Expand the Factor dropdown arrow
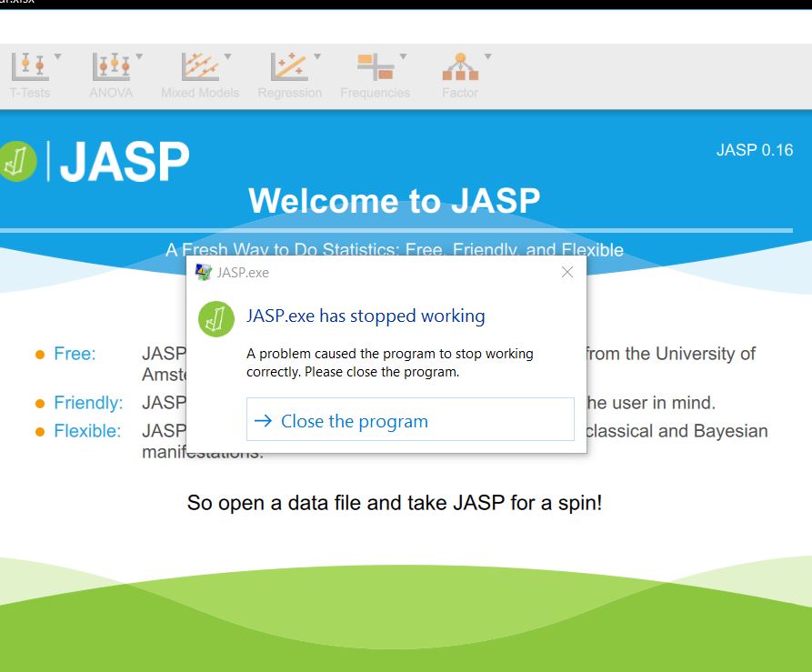This screenshot has width=812, height=672. [486, 56]
